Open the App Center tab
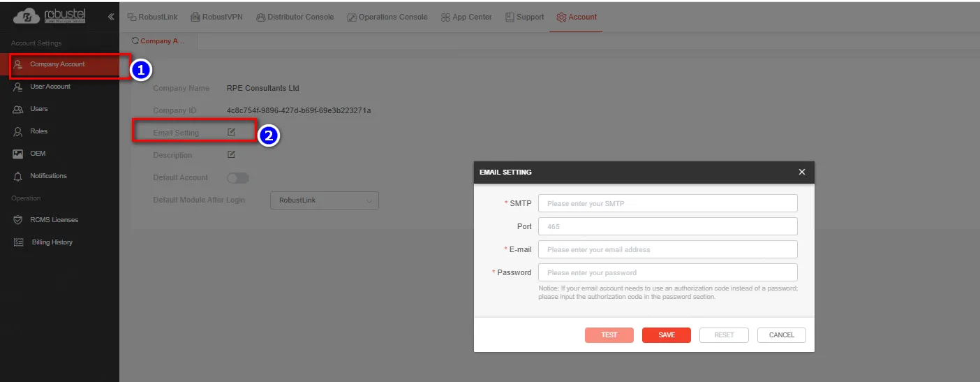The width and height of the screenshot is (980, 382). 466,17
